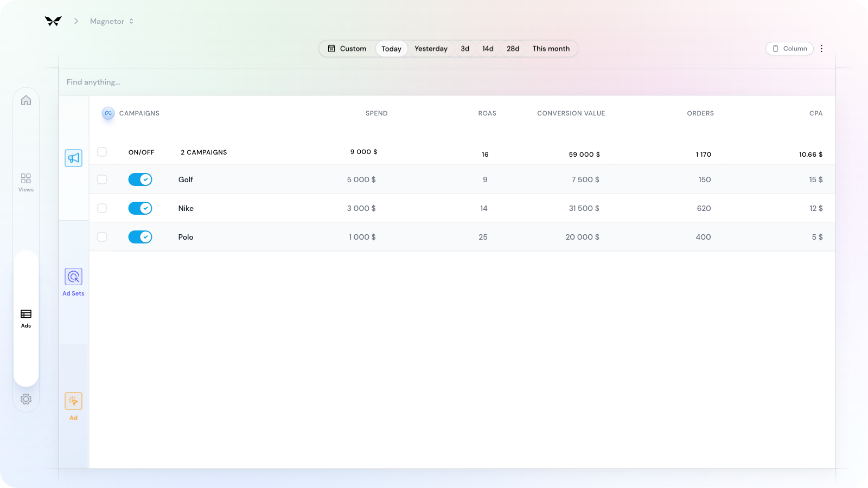Open settings gear in sidebar
868x488 pixels.
pyautogui.click(x=26, y=399)
